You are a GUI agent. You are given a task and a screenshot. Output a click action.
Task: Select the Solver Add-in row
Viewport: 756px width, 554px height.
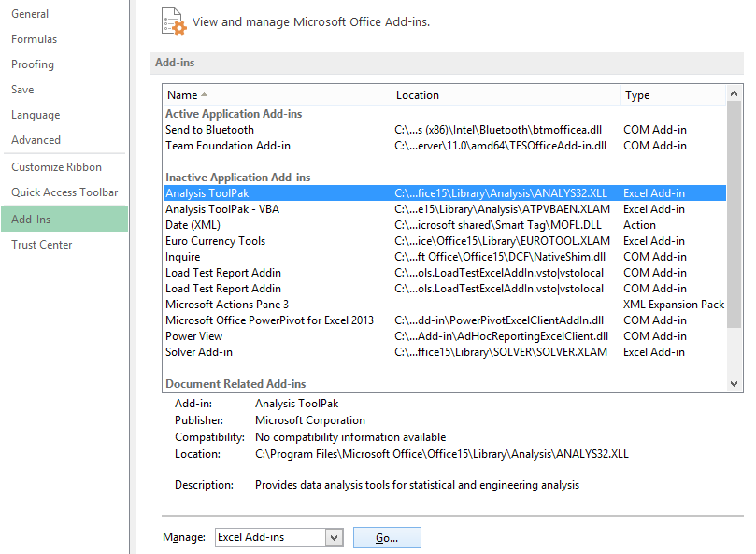point(445,352)
